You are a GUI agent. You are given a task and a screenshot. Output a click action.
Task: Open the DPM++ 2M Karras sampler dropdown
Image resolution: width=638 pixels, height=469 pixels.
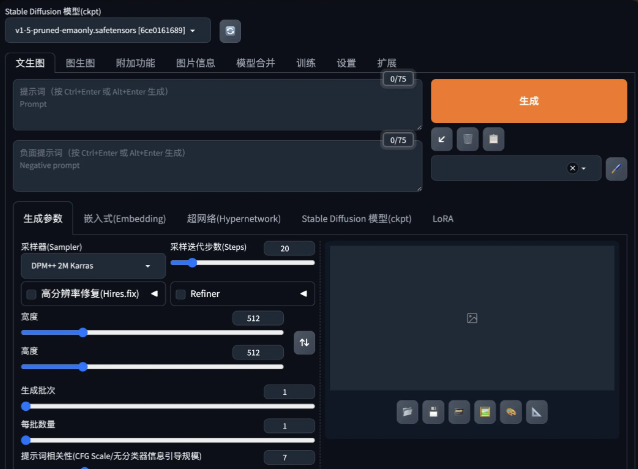pos(93,266)
